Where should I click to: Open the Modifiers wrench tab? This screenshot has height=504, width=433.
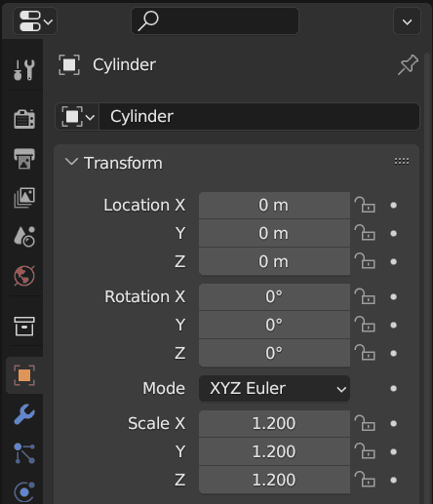tap(24, 414)
